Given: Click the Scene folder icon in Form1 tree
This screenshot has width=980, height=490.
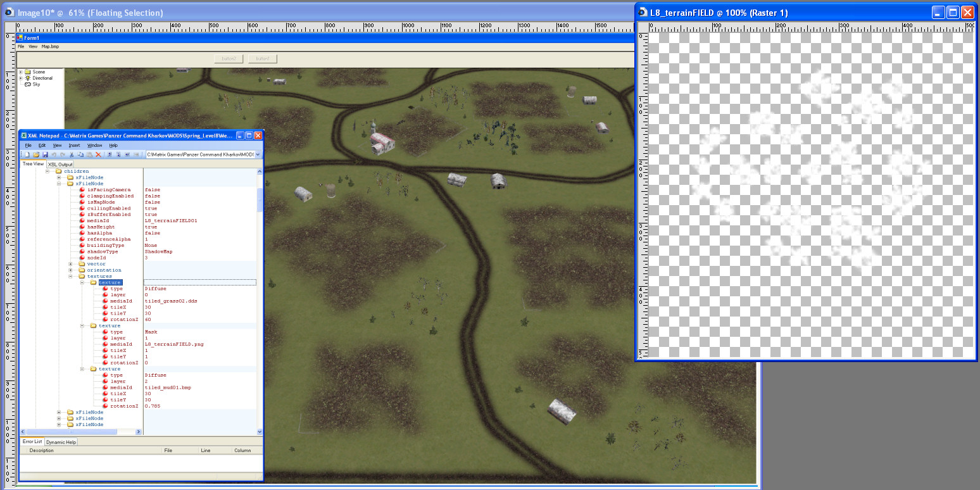Looking at the screenshot, I should (x=28, y=72).
